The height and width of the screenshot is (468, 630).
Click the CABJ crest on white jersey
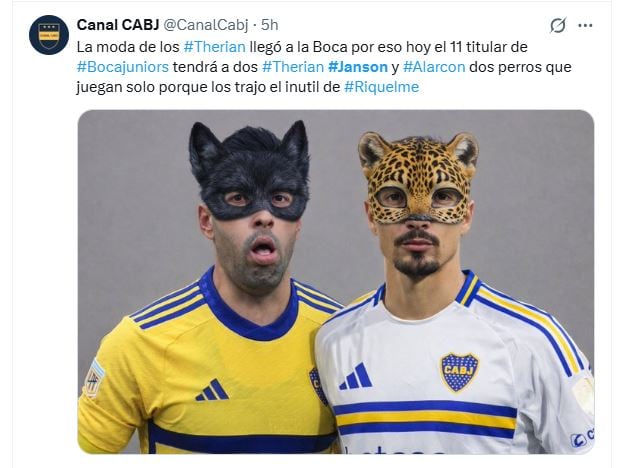(460, 372)
